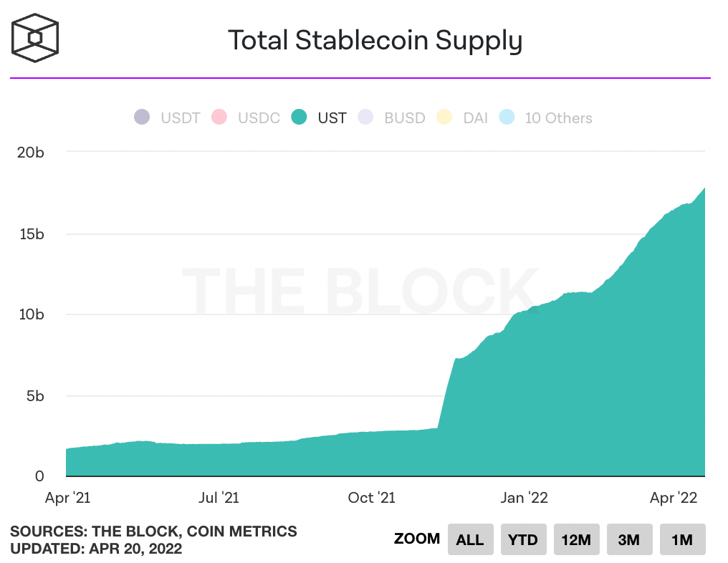Toggle the BUSD legend circle

click(365, 117)
